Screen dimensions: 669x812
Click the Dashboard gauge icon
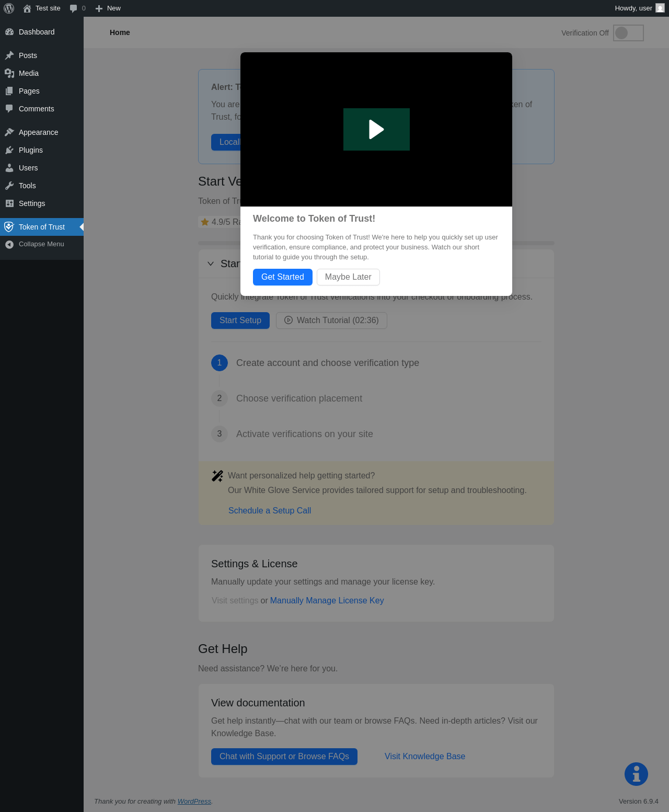[x=9, y=32]
